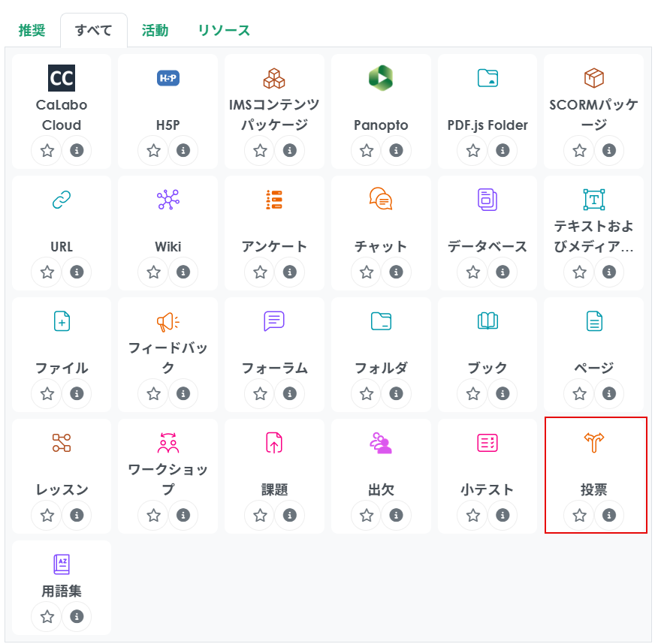
Task: Expand information for レッスン
Action: (76, 515)
